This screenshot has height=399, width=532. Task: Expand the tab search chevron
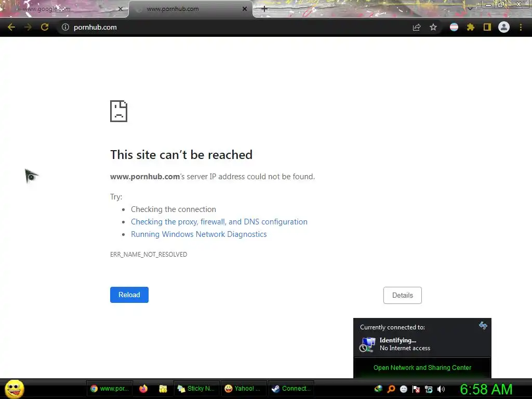coord(470,8)
